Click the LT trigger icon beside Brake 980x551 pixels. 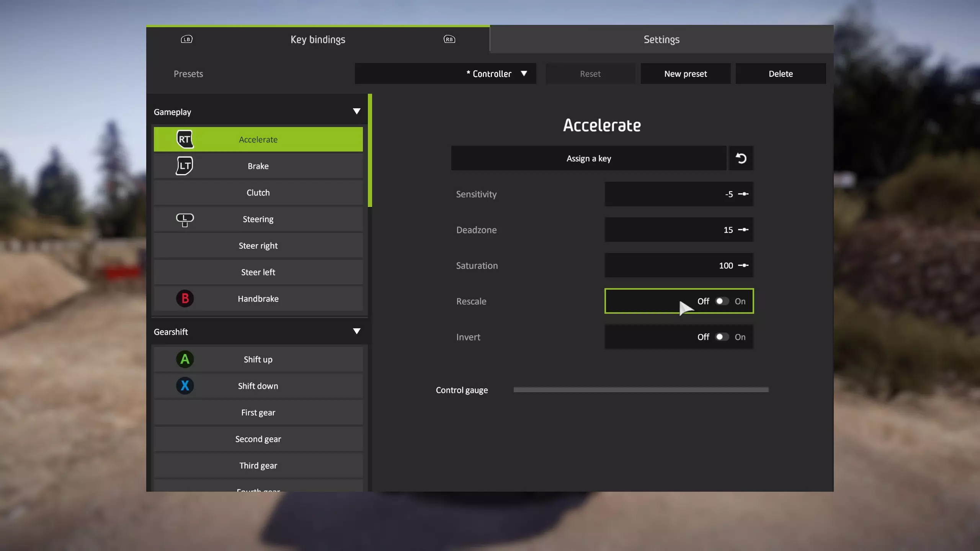[185, 166]
